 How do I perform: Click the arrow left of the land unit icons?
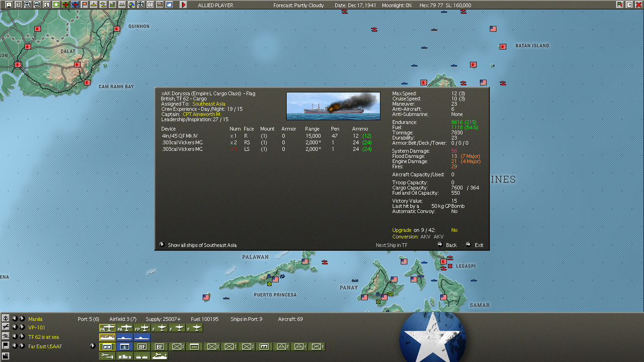(x=93, y=346)
